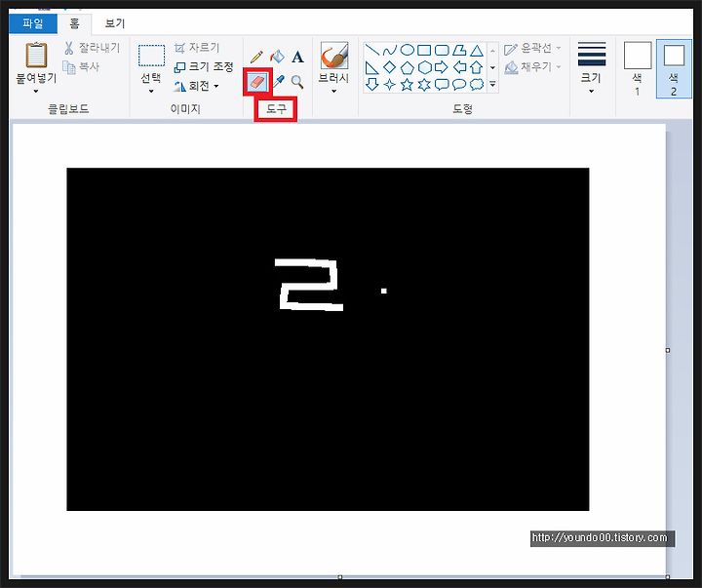Click the canvas bottom-edge resize handle

click(x=340, y=577)
